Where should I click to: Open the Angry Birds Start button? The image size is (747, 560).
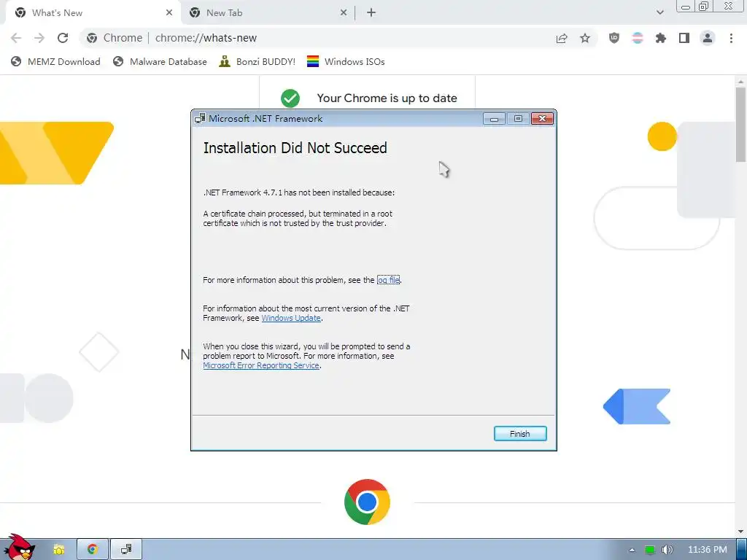click(x=18, y=548)
